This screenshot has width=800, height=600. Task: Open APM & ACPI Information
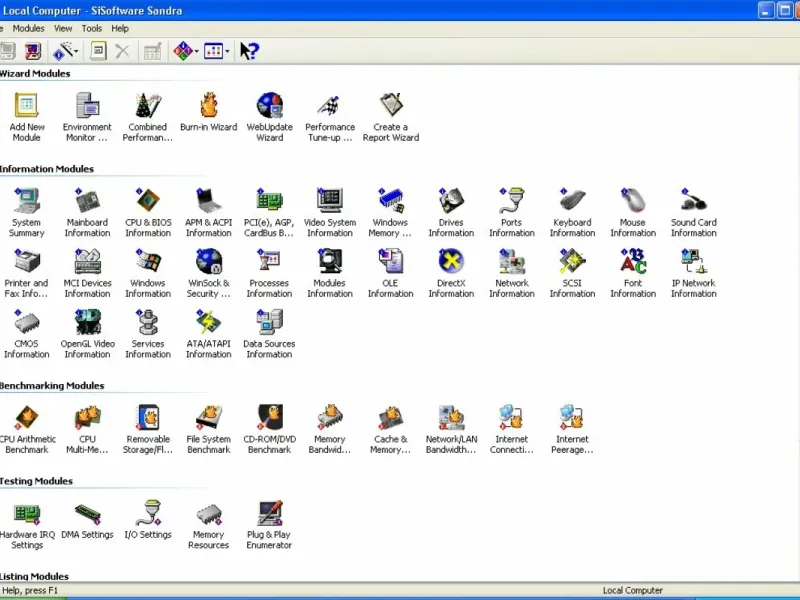pos(209,212)
